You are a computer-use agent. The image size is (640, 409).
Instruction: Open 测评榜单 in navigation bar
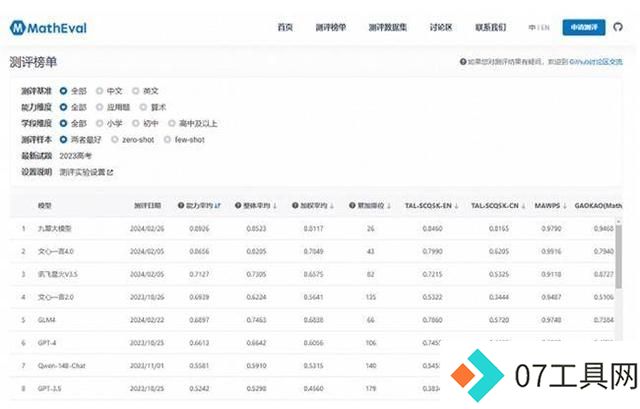331,27
